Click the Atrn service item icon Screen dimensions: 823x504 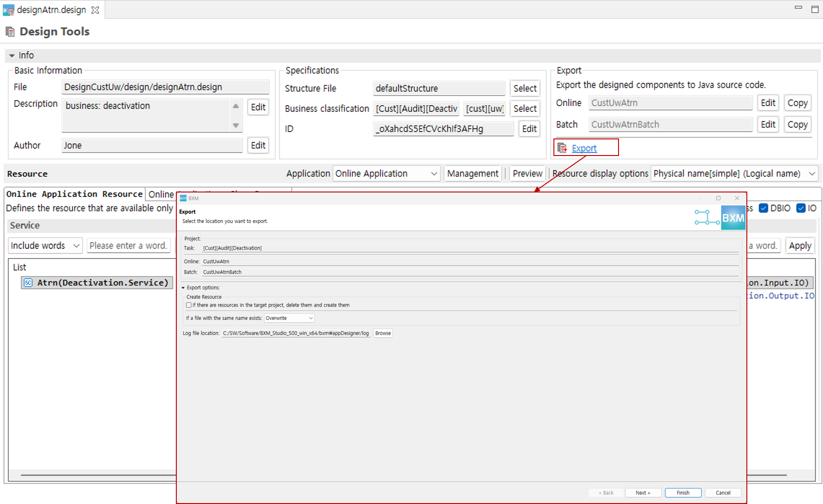[x=28, y=282]
